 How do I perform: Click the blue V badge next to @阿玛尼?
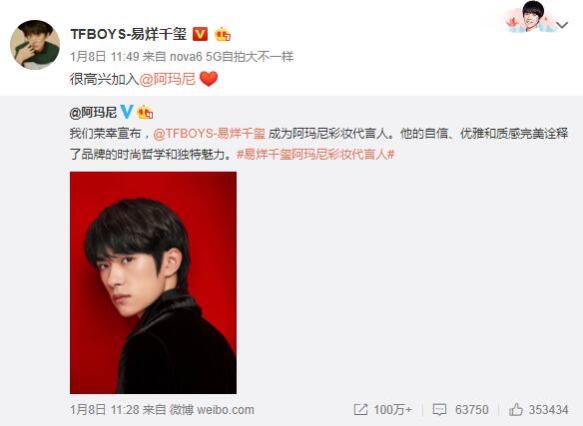127,112
